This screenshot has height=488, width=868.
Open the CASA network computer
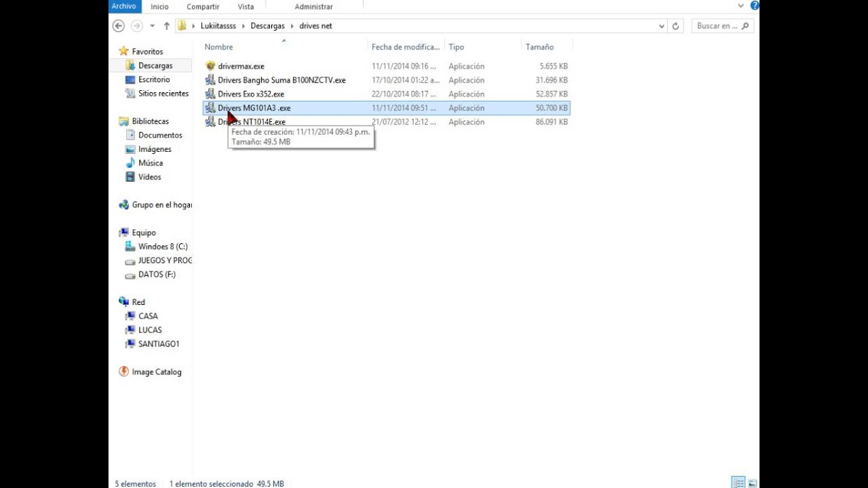coord(148,316)
